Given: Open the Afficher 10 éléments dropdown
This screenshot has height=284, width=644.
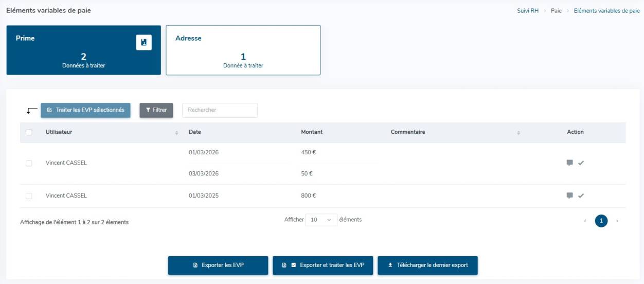Looking at the screenshot, I should (321, 220).
